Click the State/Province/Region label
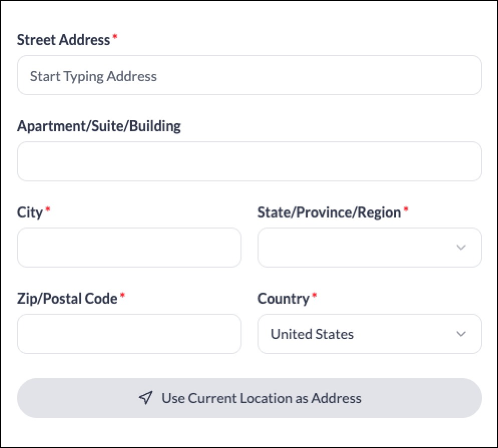Image resolution: width=498 pixels, height=448 pixels. 329,212
